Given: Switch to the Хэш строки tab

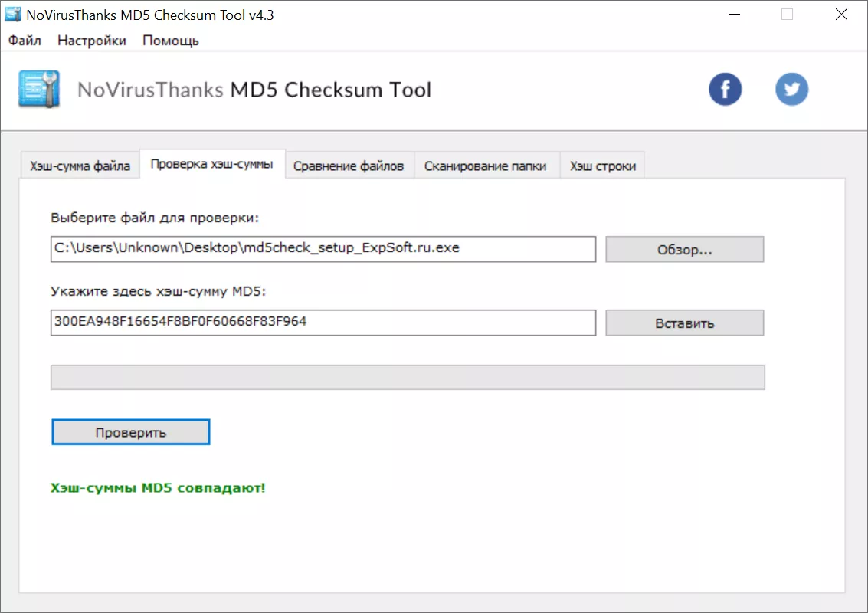Looking at the screenshot, I should 603,166.
